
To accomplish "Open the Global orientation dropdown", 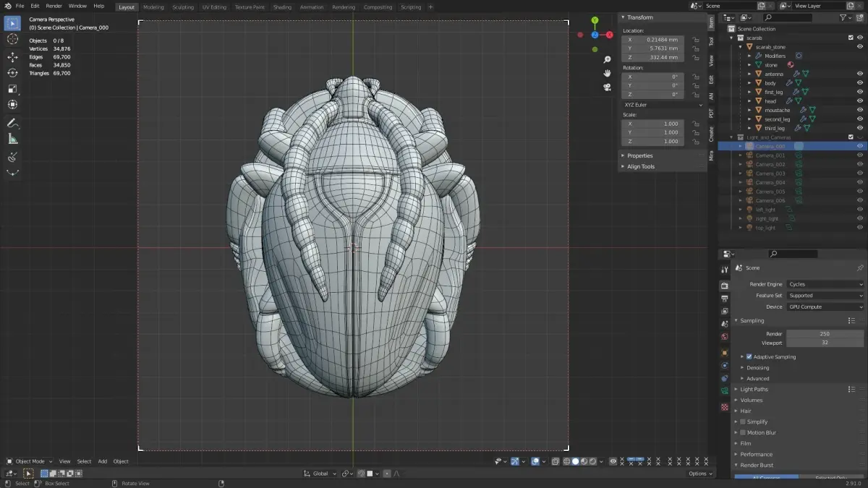I will [320, 474].
